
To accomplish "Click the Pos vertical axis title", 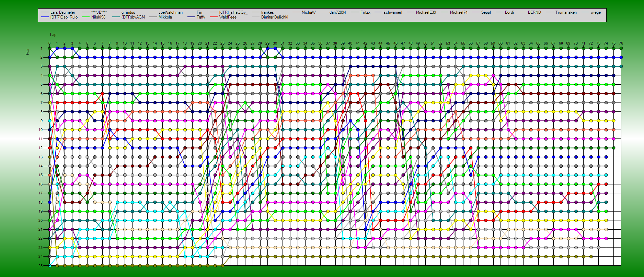I will point(27,51).
